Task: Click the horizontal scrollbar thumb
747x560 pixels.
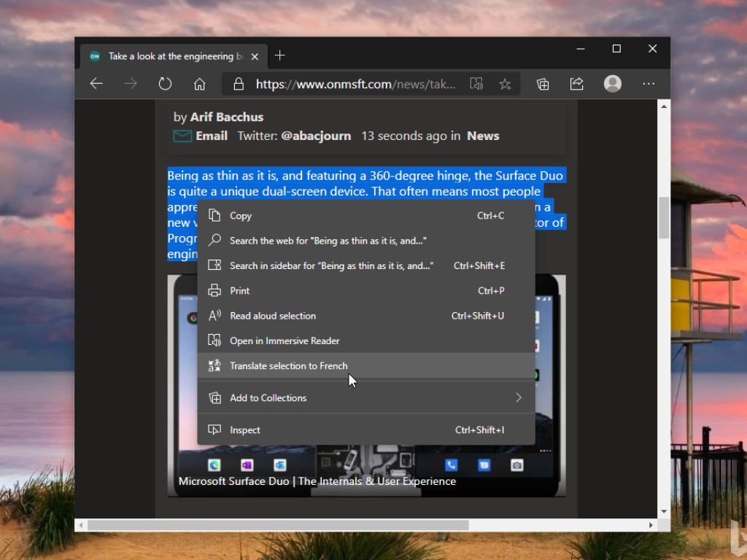Action: pos(278,525)
